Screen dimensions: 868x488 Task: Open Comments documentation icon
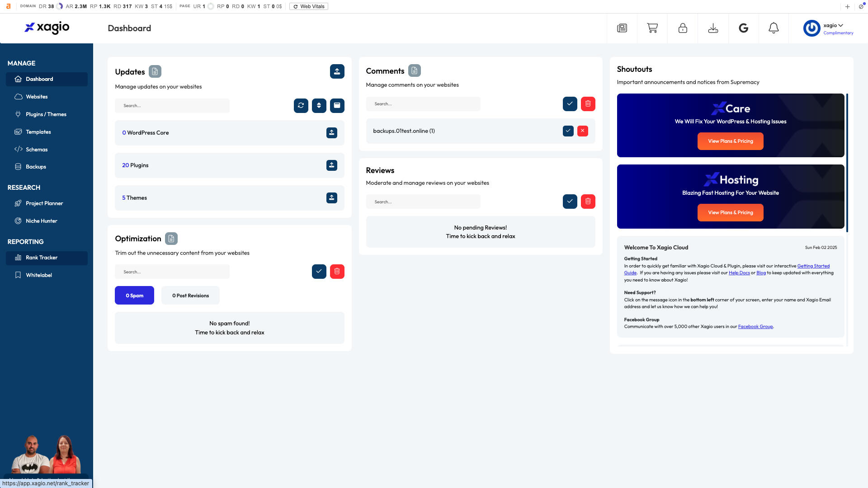[414, 70]
